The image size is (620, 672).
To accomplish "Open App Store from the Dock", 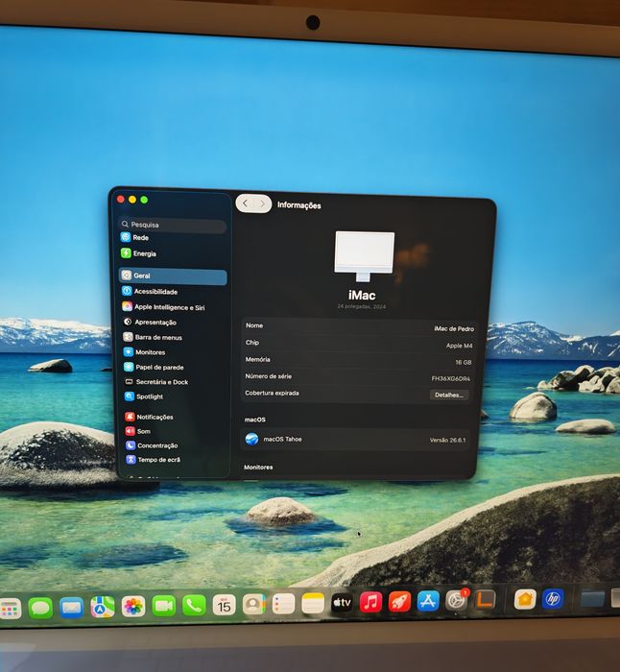I will click(428, 601).
